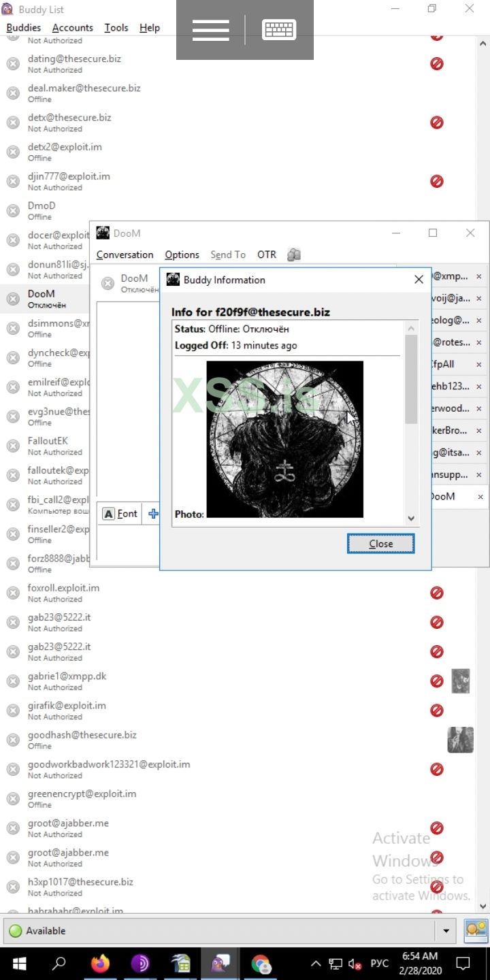Open OTR menu in DooM window
Screen dimensions: 490x980
coord(267,255)
